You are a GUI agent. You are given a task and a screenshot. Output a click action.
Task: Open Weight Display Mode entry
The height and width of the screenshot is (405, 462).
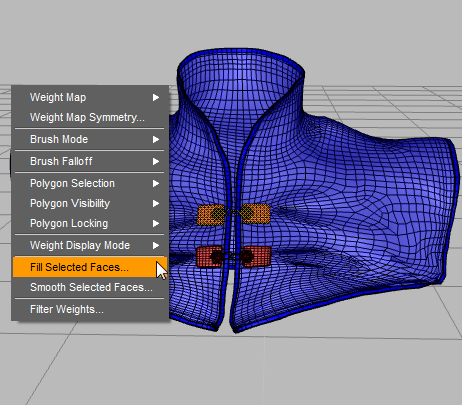tap(90, 245)
